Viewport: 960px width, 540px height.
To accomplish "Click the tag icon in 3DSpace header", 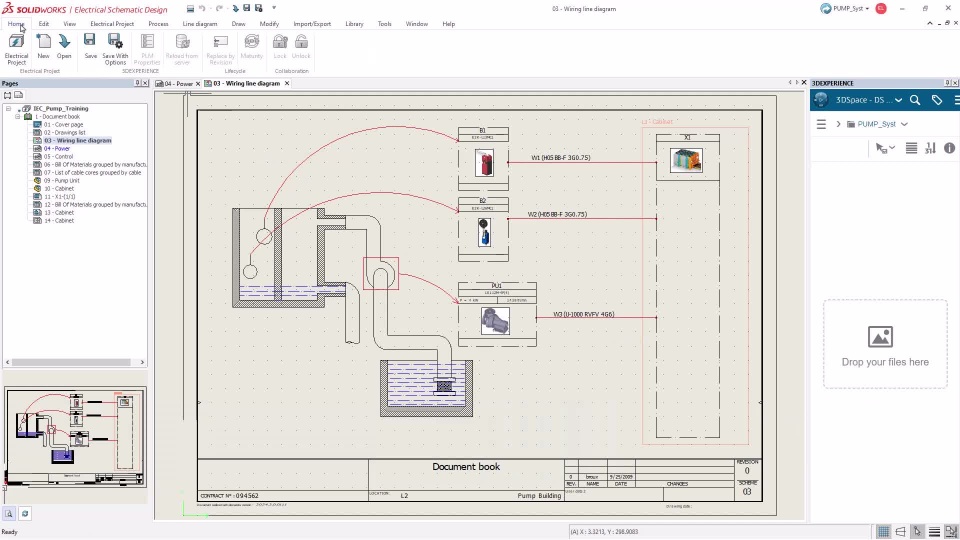I will point(937,100).
